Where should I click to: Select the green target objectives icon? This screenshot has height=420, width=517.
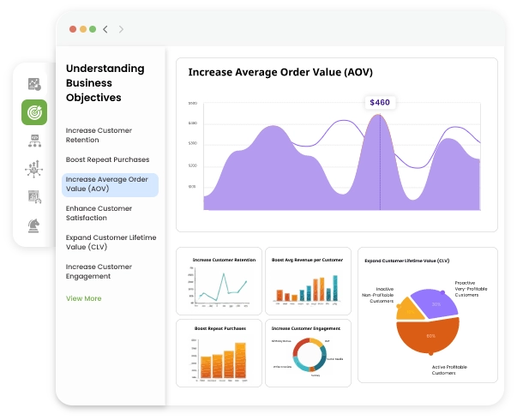coord(34,112)
